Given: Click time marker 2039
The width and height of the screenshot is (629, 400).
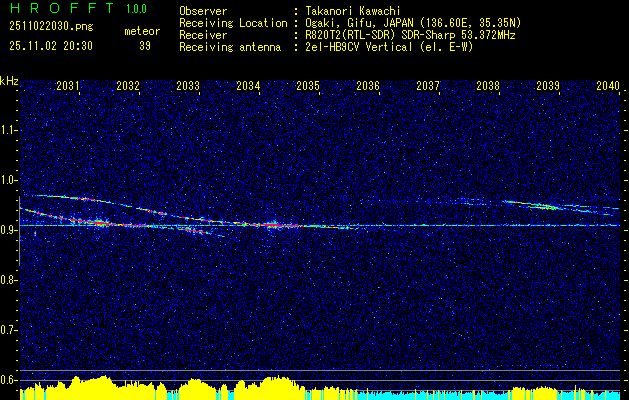Looking at the screenshot, I should (548, 85).
